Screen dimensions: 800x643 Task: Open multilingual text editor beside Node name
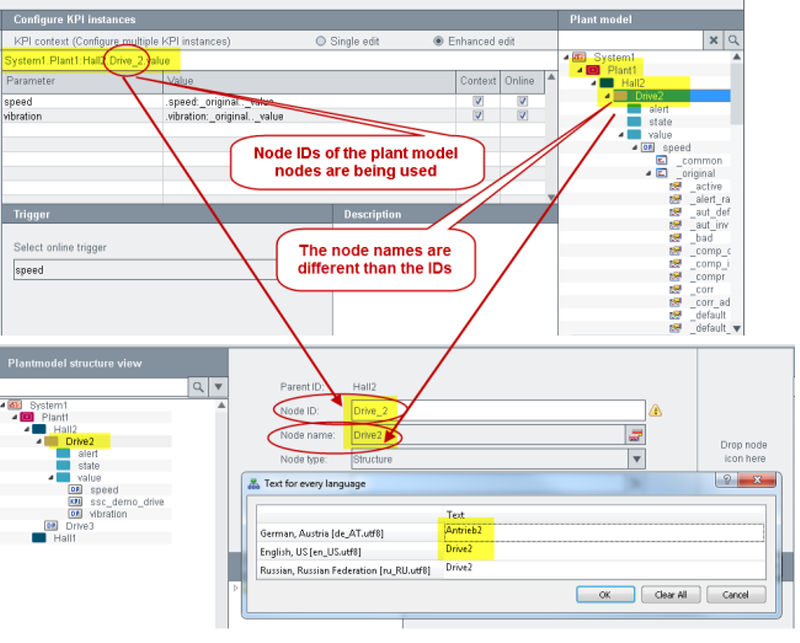click(x=635, y=435)
